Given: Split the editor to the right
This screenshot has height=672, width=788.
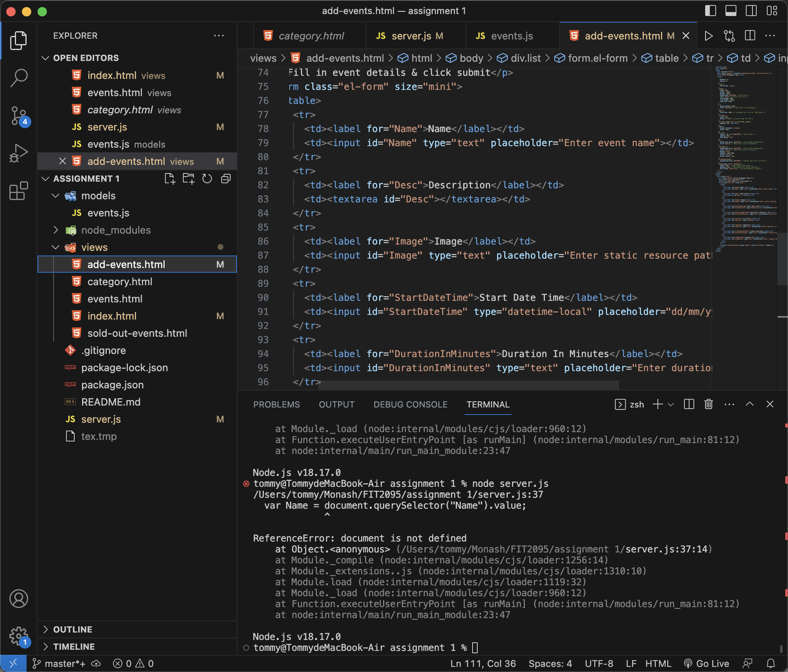Looking at the screenshot, I should point(750,36).
